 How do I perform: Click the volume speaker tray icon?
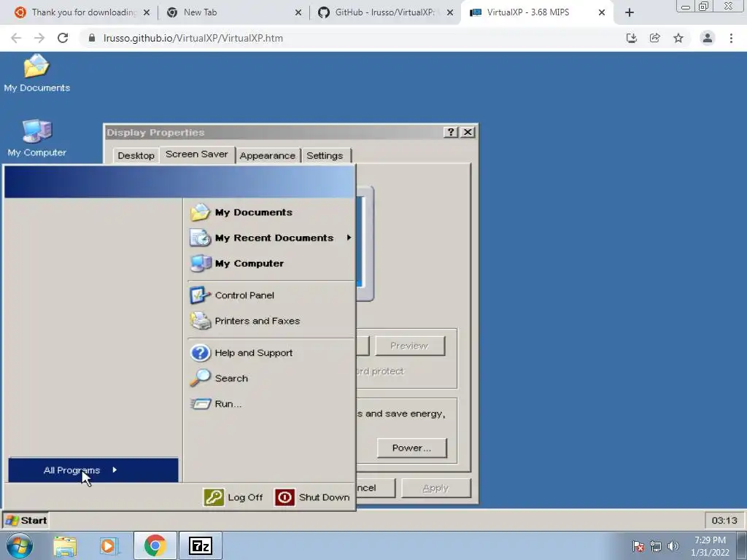673,546
